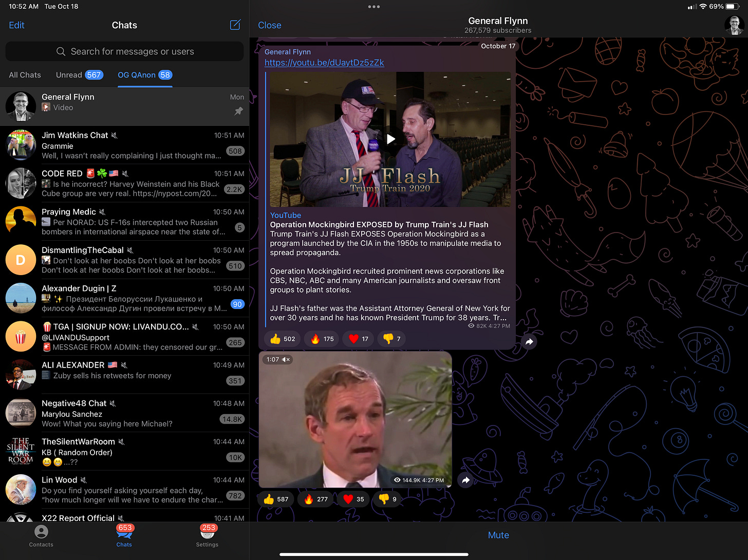
Task: Open the ALI ALEXANDER chat
Action: click(124, 375)
